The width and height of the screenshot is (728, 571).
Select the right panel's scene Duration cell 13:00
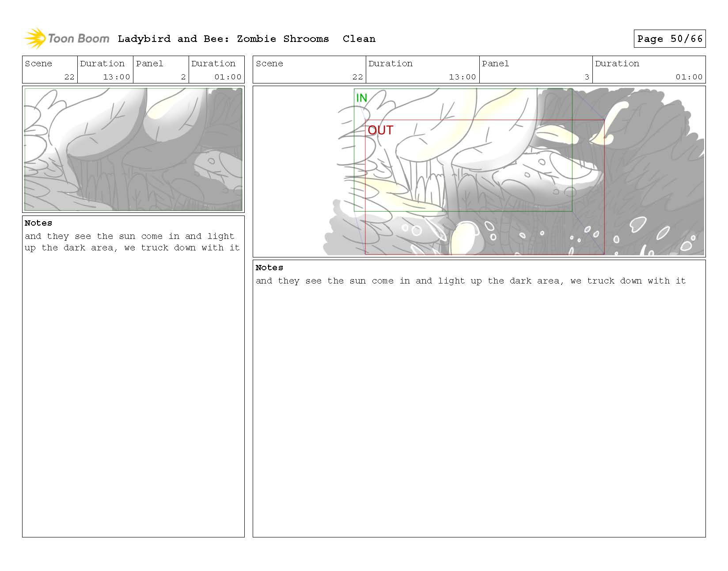pyautogui.click(x=422, y=70)
